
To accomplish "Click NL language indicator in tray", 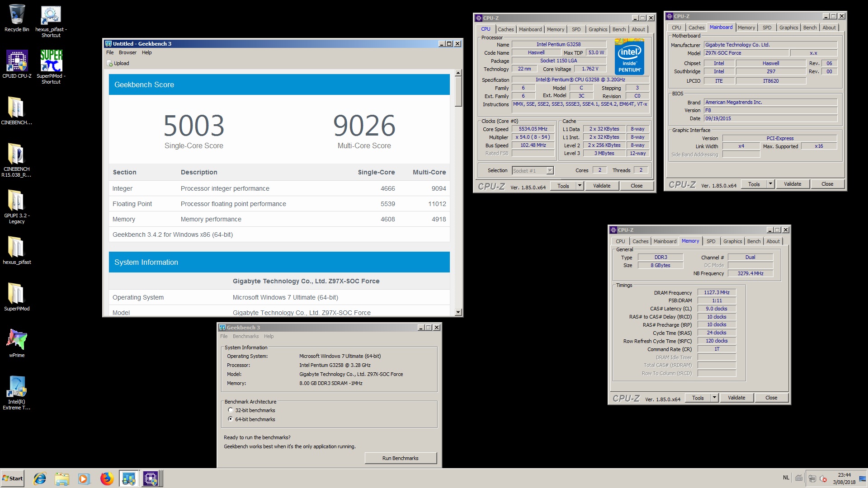I will pos(786,478).
